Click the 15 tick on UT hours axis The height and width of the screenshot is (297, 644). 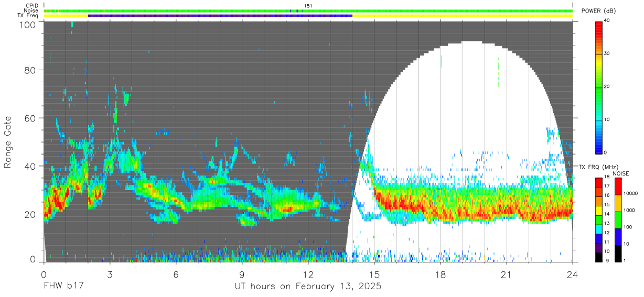[x=374, y=274]
